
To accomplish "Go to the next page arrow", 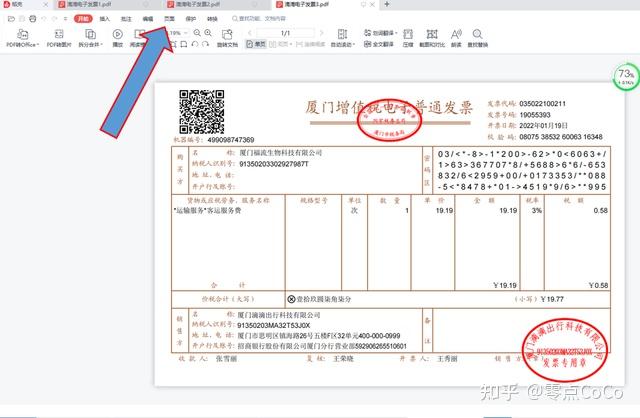I will (x=322, y=33).
